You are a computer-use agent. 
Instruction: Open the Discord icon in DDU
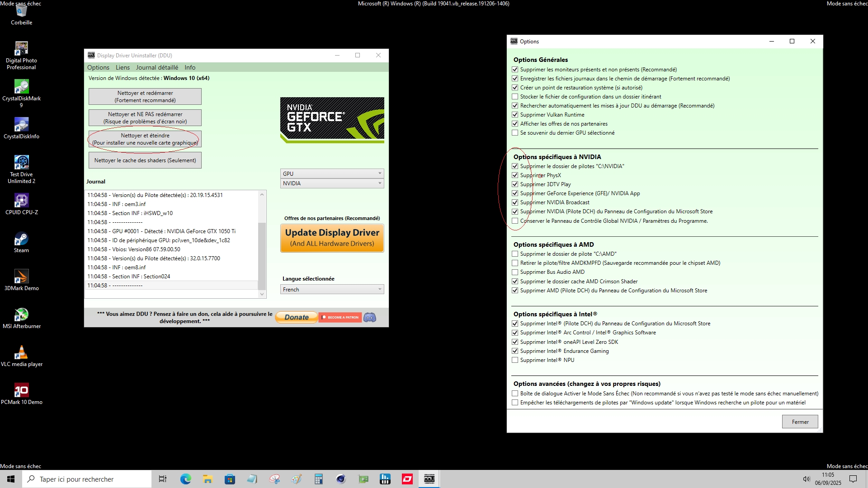click(370, 317)
